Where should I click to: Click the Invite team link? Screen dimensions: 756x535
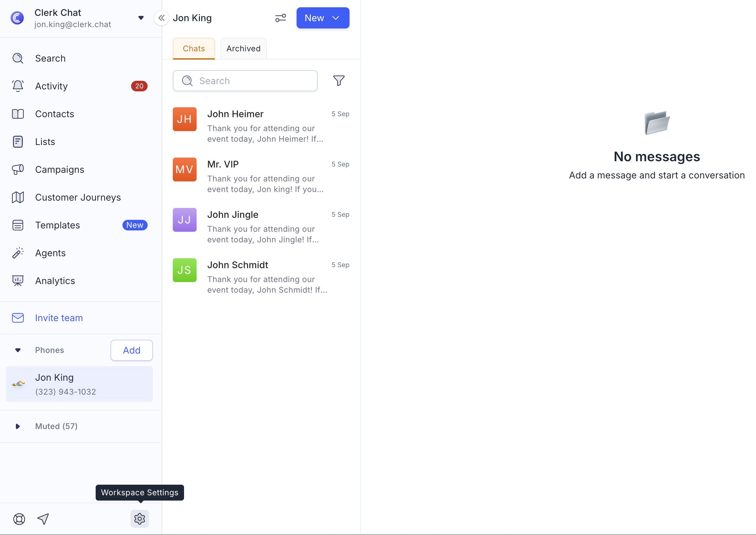59,318
